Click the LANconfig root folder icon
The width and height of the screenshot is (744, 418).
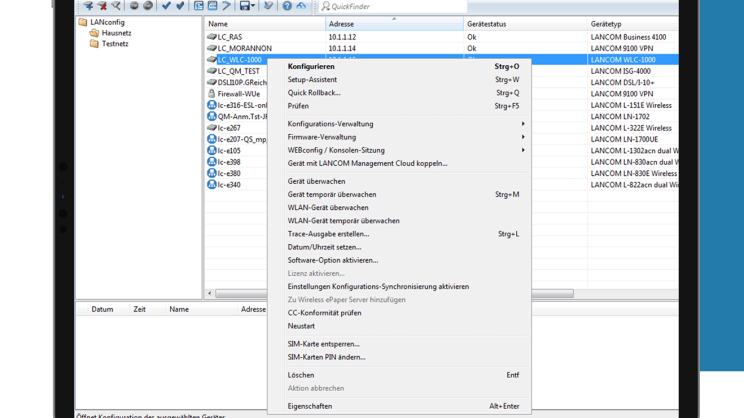(83, 22)
